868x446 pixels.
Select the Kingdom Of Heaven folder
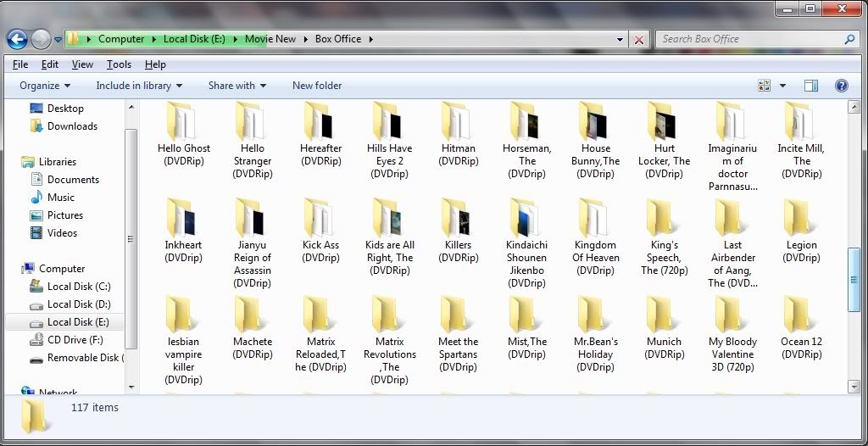[x=596, y=237]
